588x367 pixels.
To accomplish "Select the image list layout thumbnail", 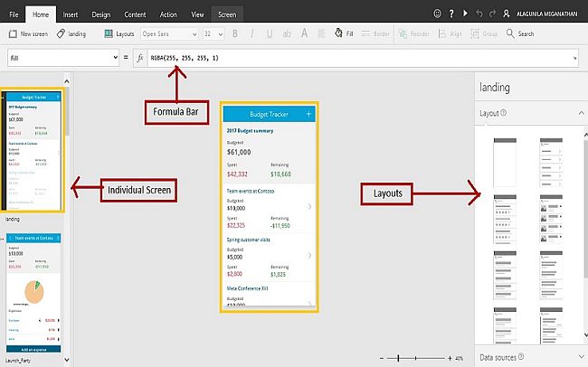I will tap(551, 219).
